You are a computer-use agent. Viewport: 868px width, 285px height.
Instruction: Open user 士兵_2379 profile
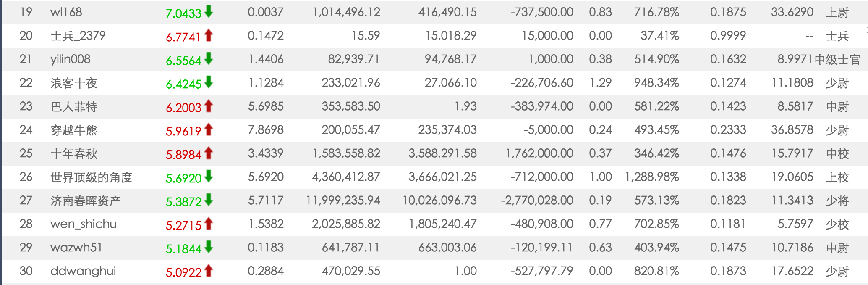[x=78, y=36]
